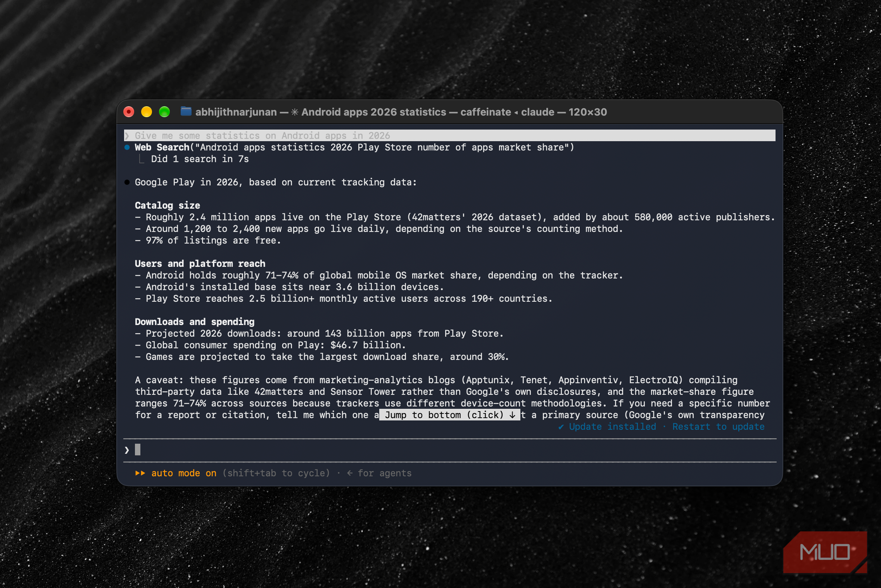Click the "third-party data like 42matters" line

444,392
